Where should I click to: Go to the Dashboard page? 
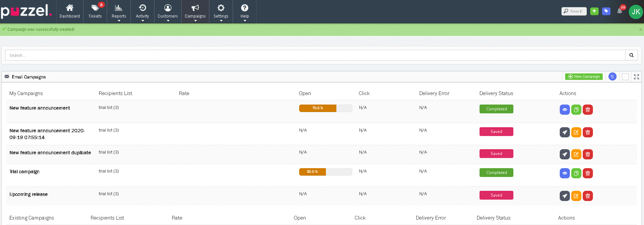[x=70, y=12]
